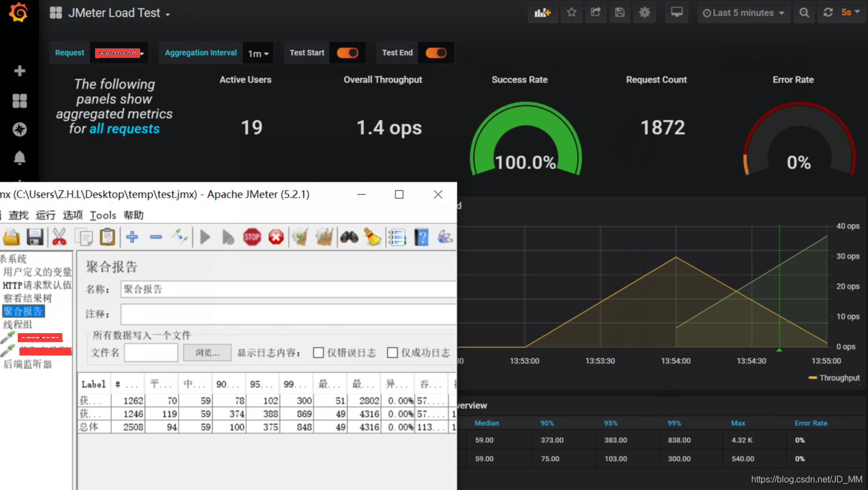This screenshot has height=490, width=868.
Task: Stop the test with STOP sign icon
Action: [x=252, y=237]
